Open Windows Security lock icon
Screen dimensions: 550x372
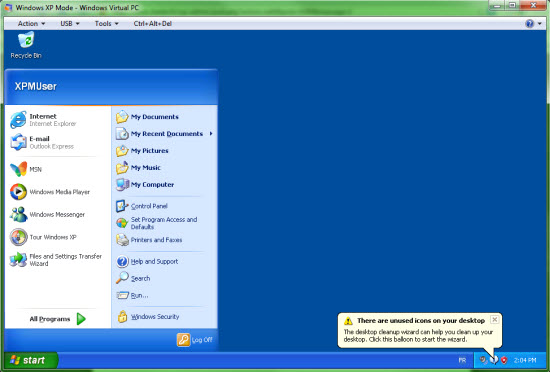point(122,317)
